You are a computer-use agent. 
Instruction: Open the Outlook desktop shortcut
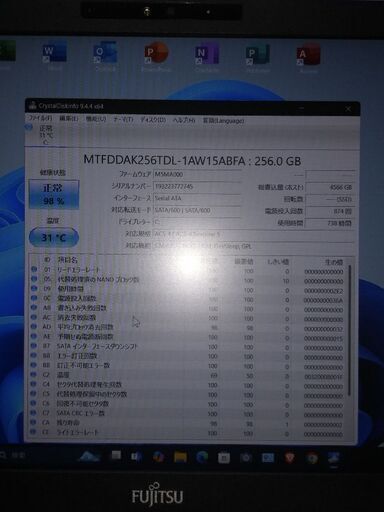tap(105, 57)
